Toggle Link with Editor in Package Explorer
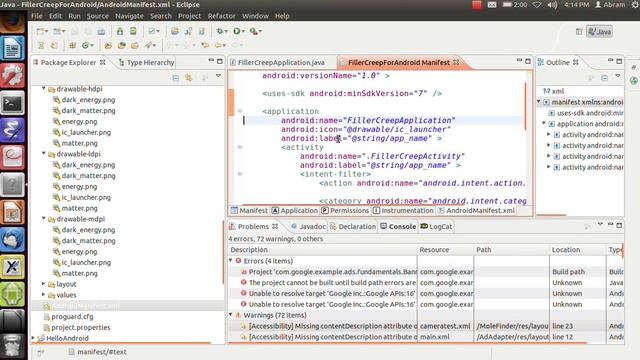This screenshot has width=640, height=360. [189, 78]
